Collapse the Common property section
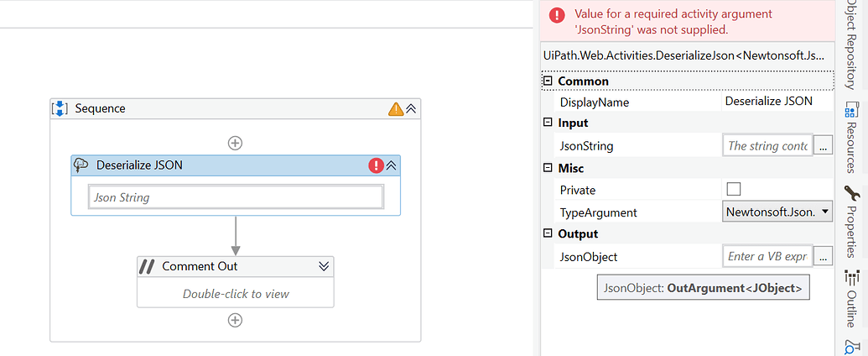This screenshot has height=356, width=868. point(548,81)
